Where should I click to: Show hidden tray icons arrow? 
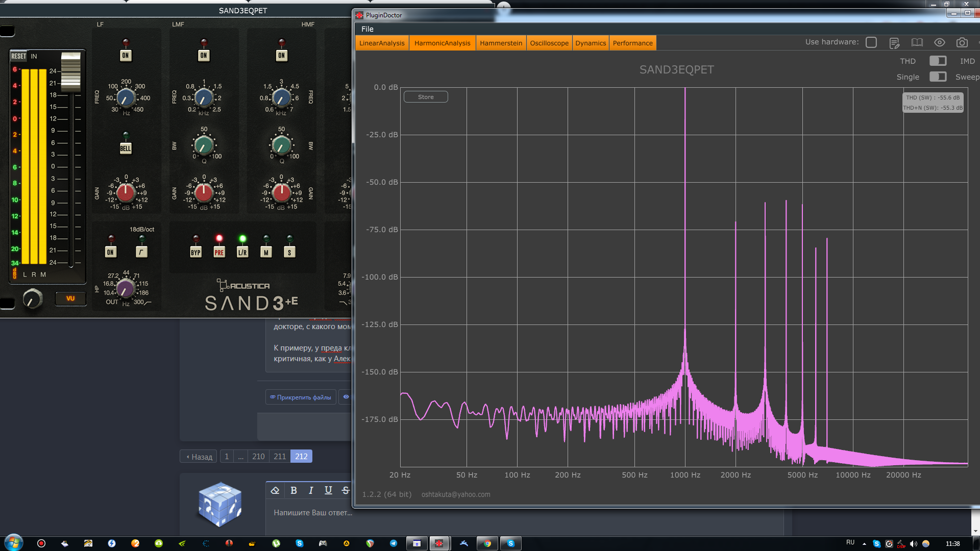pyautogui.click(x=864, y=544)
